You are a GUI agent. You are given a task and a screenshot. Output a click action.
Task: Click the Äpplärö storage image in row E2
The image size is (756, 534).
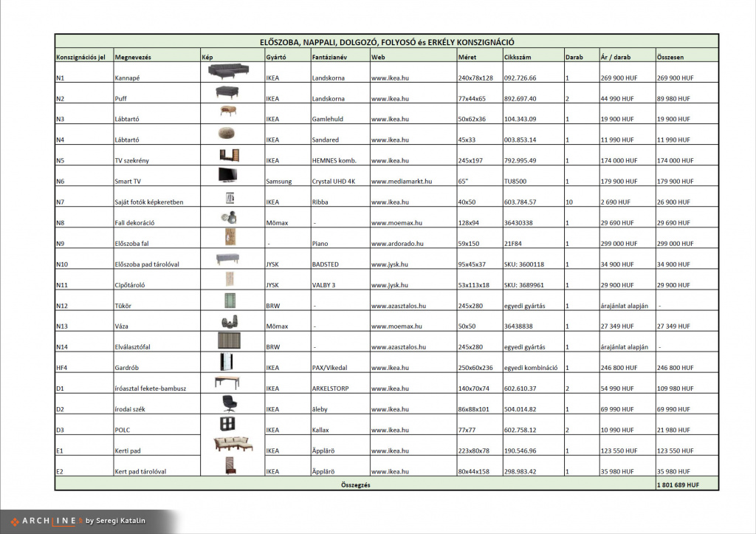tap(230, 465)
